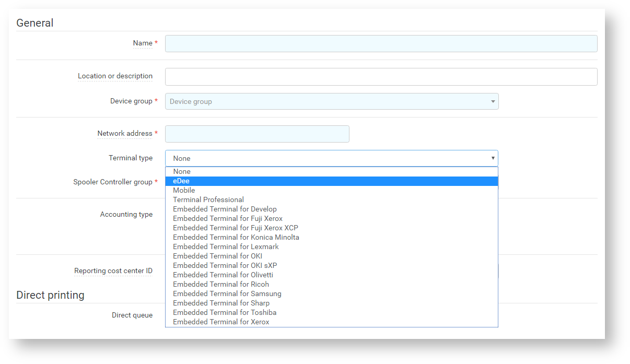Click the Network address input field

(257, 134)
